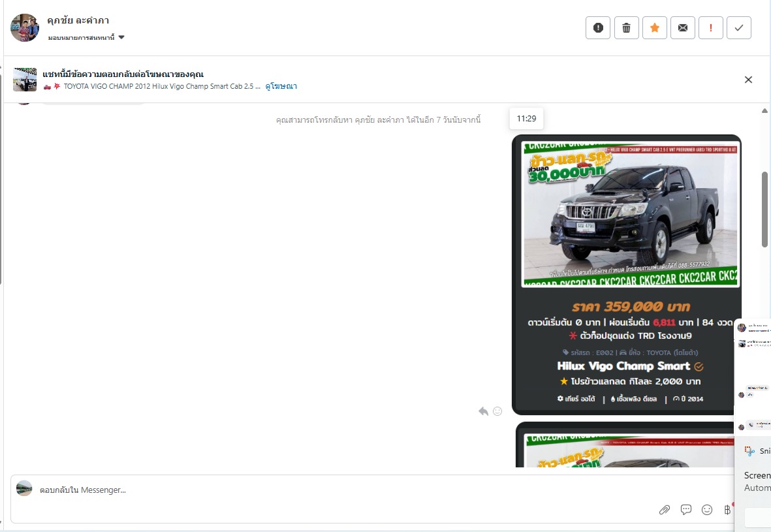Screen dimensions: 771x532
Task: Open the ad banner truck thumbnail
Action: 25,80
